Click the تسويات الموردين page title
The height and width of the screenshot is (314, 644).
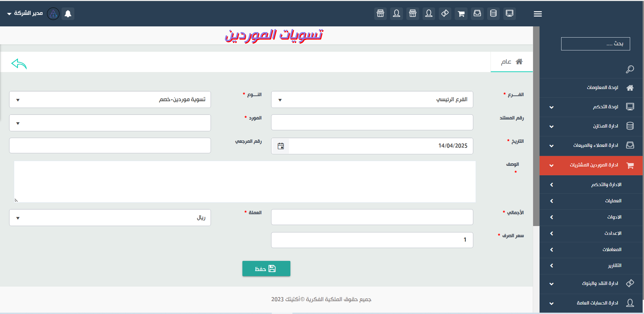click(274, 35)
